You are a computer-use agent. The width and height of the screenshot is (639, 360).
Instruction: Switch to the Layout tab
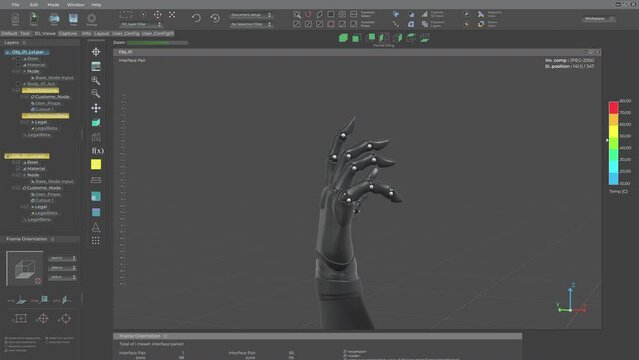(x=101, y=33)
